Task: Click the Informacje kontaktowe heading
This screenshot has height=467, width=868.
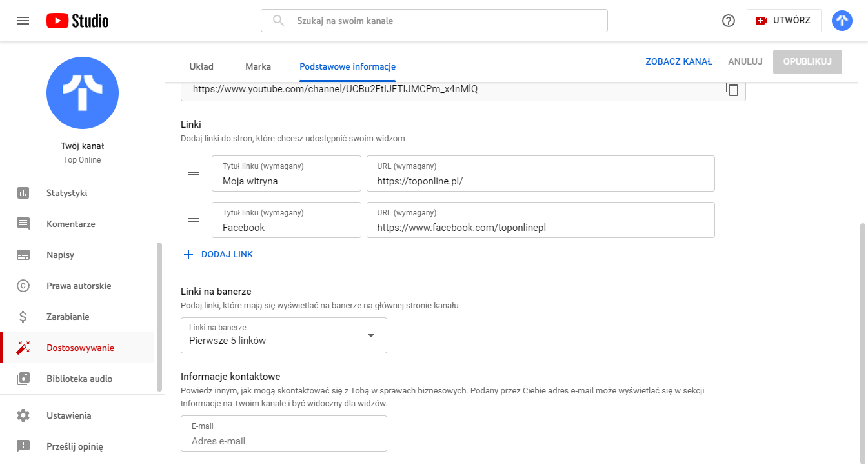Action: pos(230,377)
